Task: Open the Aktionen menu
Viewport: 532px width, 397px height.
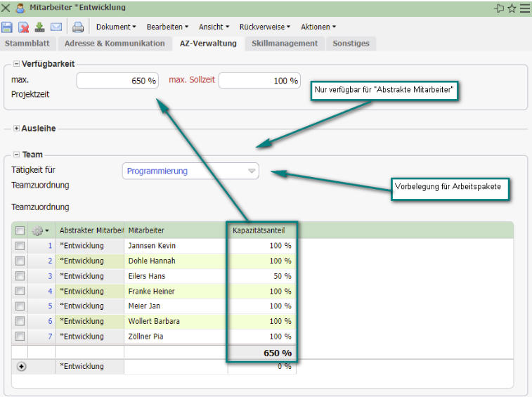Action: pos(318,27)
